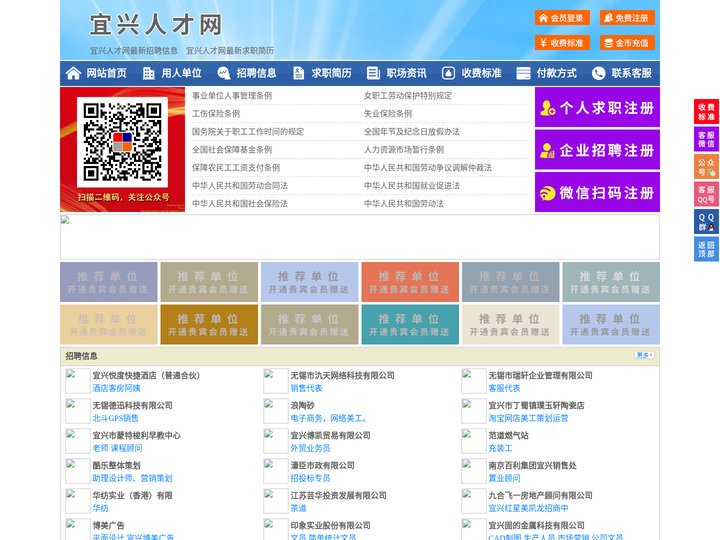Click the building icon beside 用人单位
Viewport: 720px width, 540px height.
point(148,73)
